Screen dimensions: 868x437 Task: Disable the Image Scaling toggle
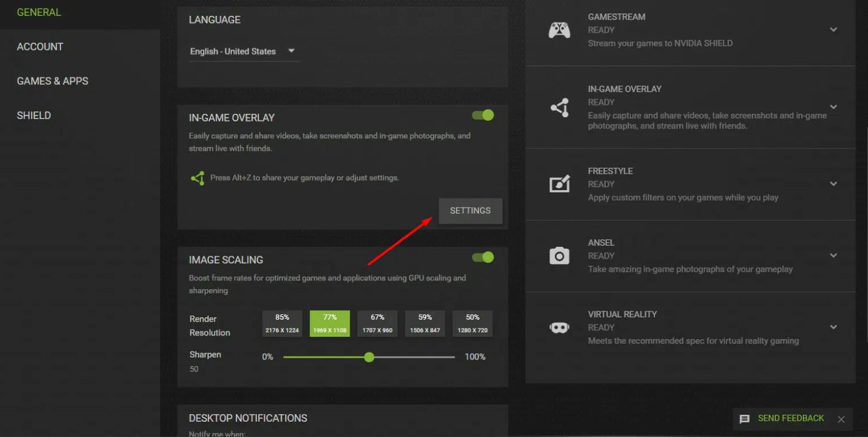(483, 257)
